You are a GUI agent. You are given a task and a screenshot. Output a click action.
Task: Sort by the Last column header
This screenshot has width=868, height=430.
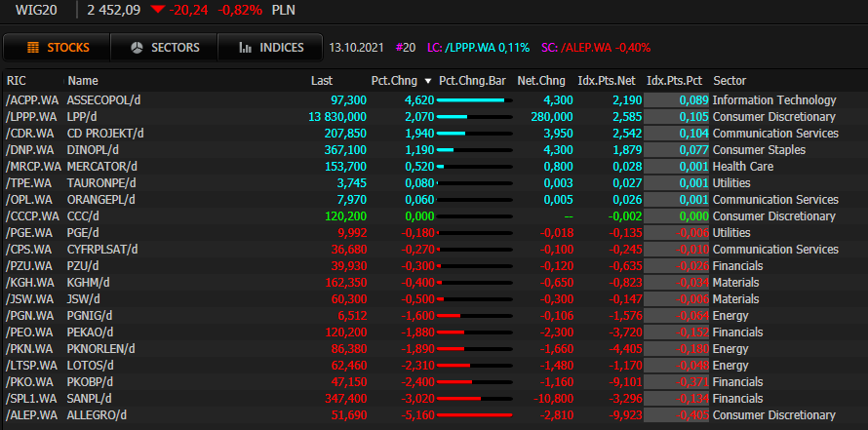pos(323,80)
